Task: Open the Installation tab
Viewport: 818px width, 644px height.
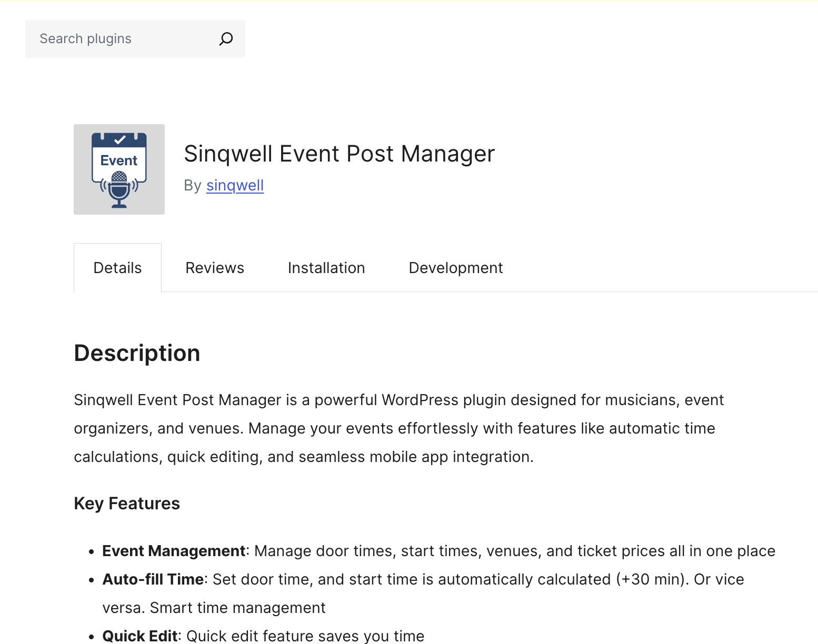Action: pos(326,268)
